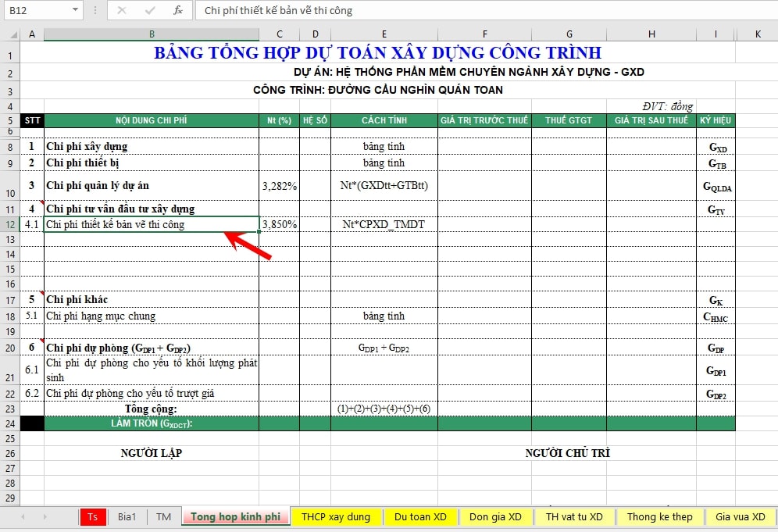Open the Bia1 sheet tab
The width and height of the screenshot is (778, 532).
[x=127, y=516]
